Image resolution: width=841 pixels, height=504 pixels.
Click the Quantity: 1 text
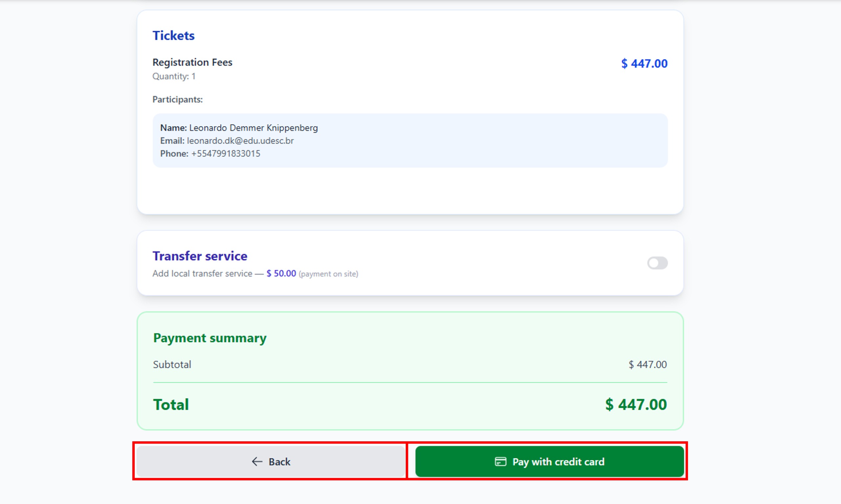point(174,76)
